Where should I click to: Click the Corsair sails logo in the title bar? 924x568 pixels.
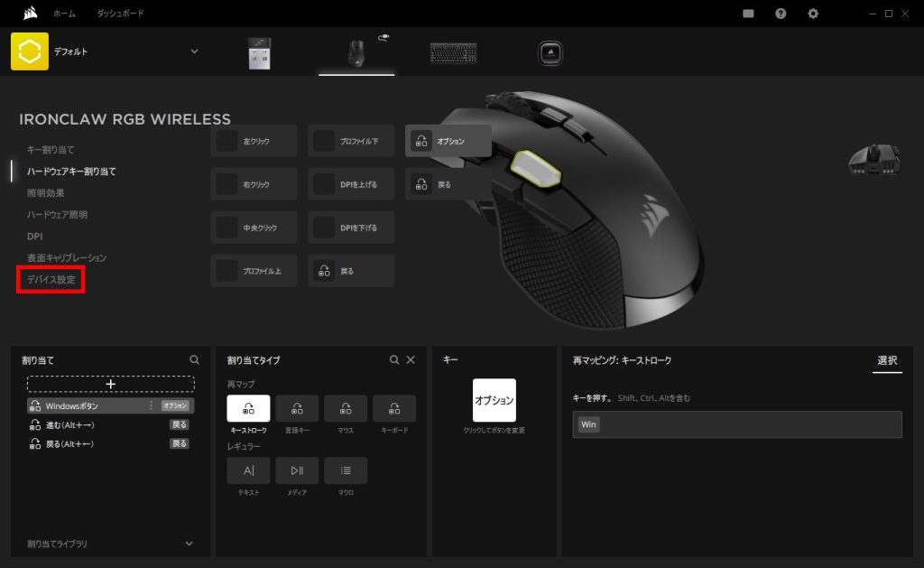[x=30, y=13]
